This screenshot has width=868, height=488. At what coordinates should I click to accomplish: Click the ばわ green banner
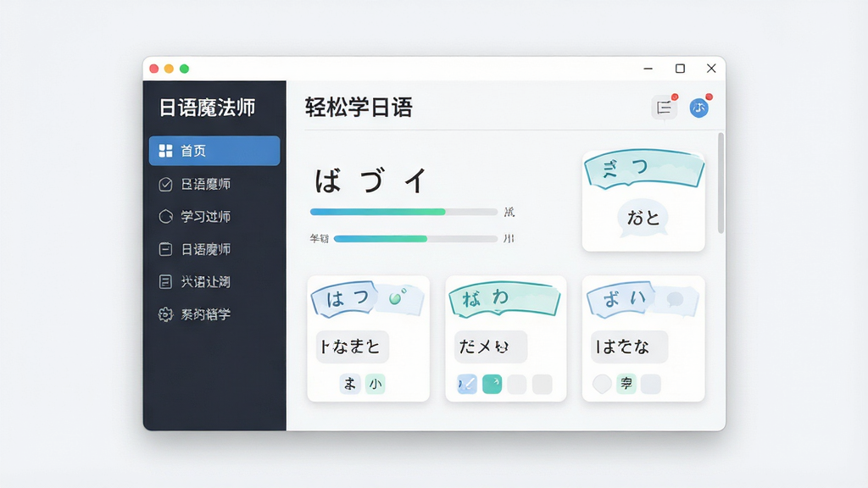click(x=504, y=299)
